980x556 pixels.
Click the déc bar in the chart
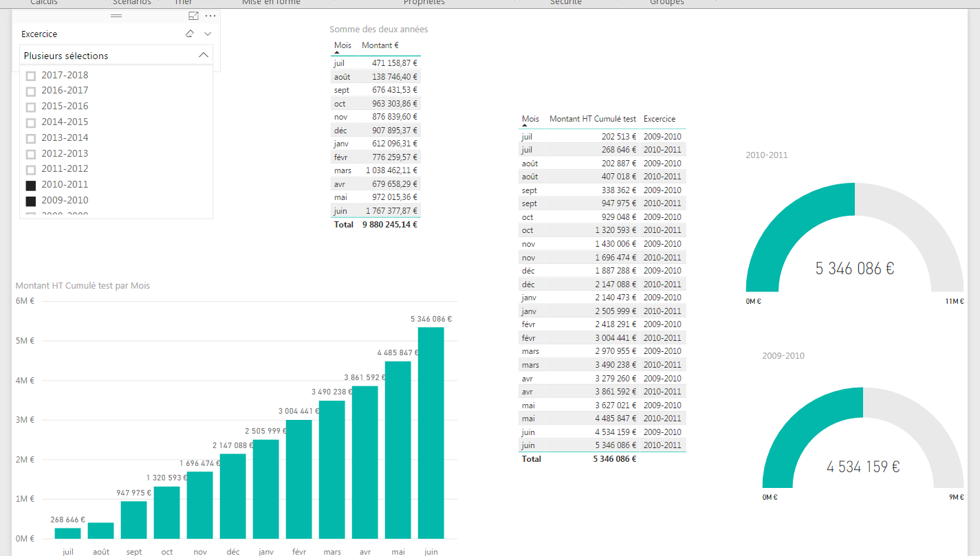tap(233, 496)
